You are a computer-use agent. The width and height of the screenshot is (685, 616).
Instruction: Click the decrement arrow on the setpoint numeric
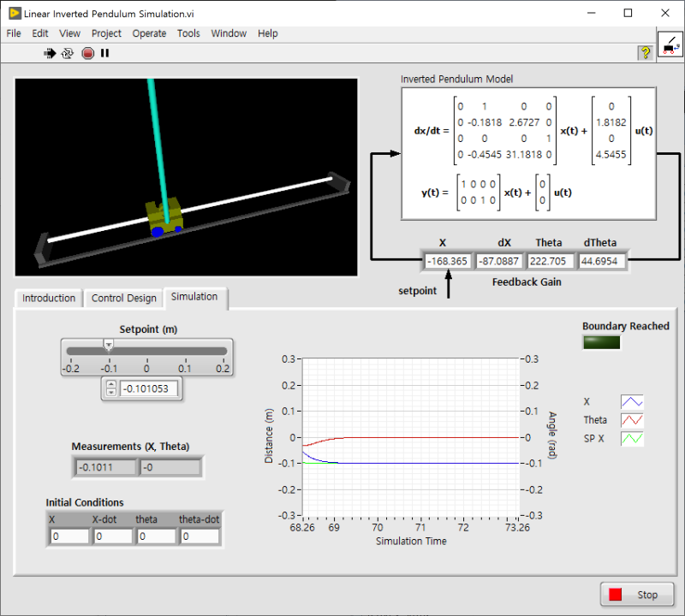(x=110, y=394)
